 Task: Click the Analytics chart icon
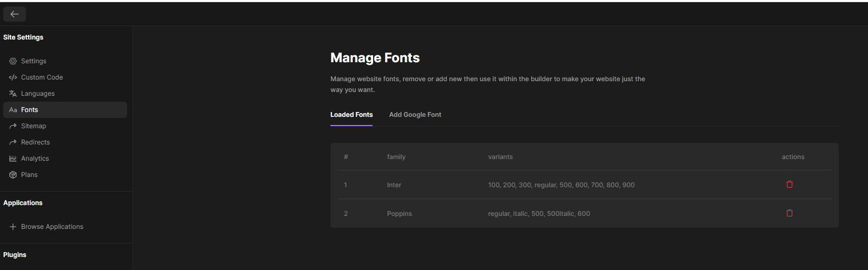13,159
